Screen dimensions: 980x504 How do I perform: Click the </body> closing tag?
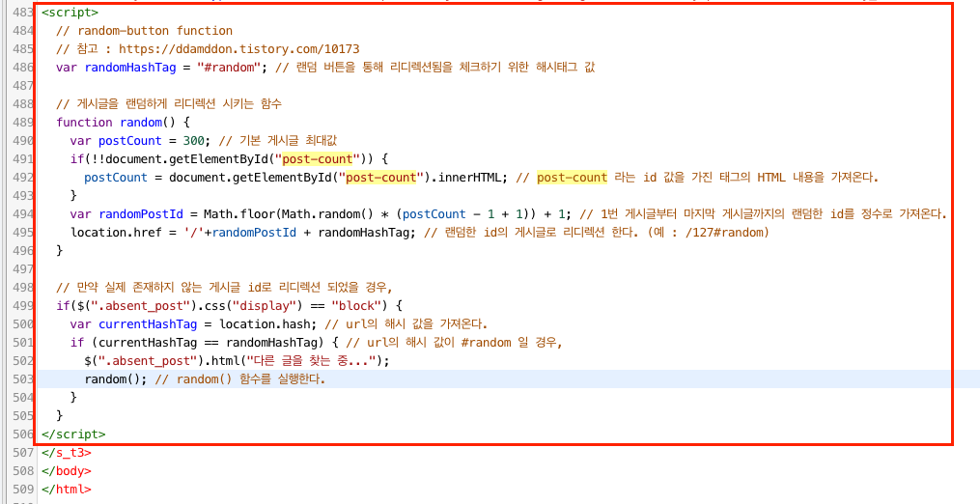(67, 471)
